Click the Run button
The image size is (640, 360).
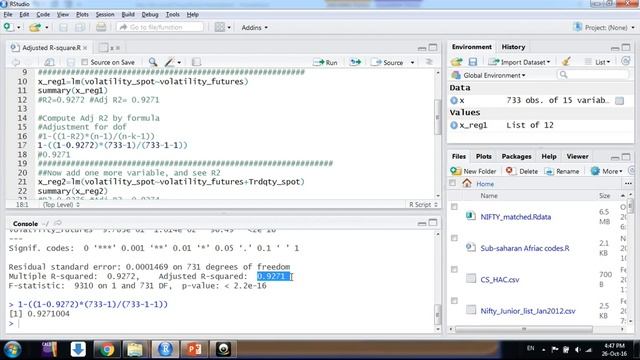click(x=325, y=62)
